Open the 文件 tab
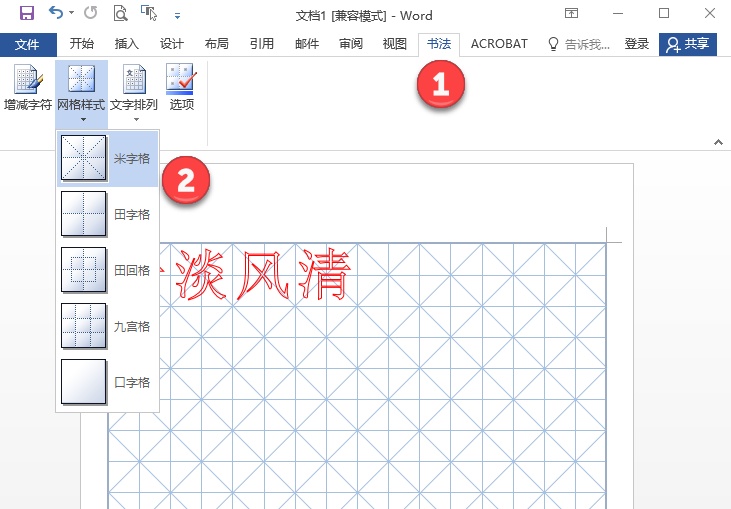 pos(27,45)
